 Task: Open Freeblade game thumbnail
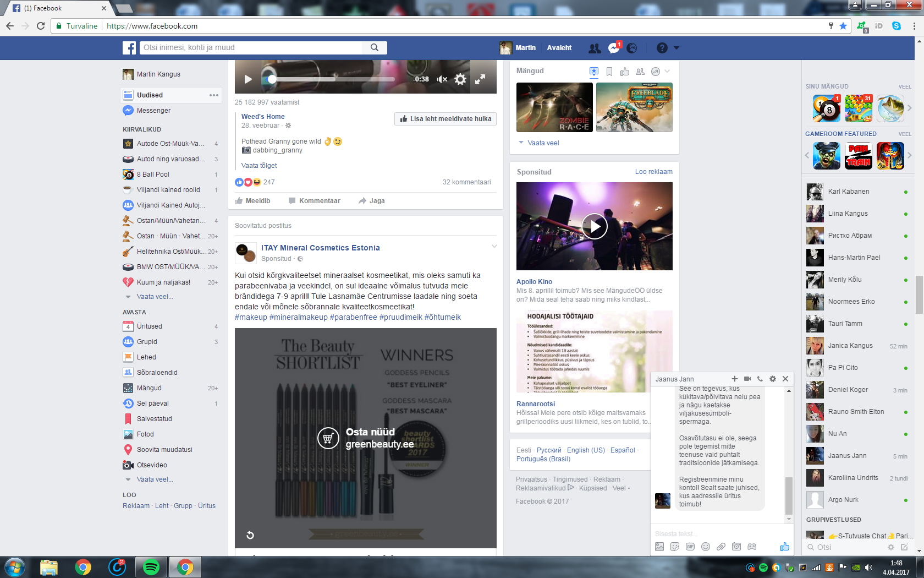634,107
